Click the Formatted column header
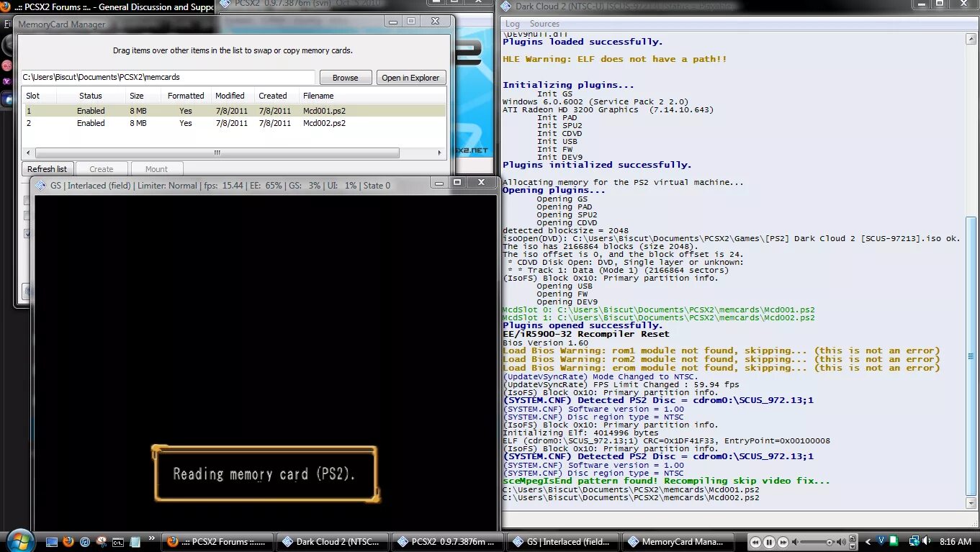 coord(186,96)
